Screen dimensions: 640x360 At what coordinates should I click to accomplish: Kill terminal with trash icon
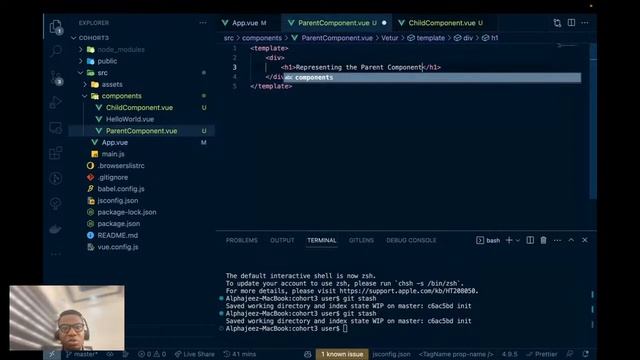(543, 240)
